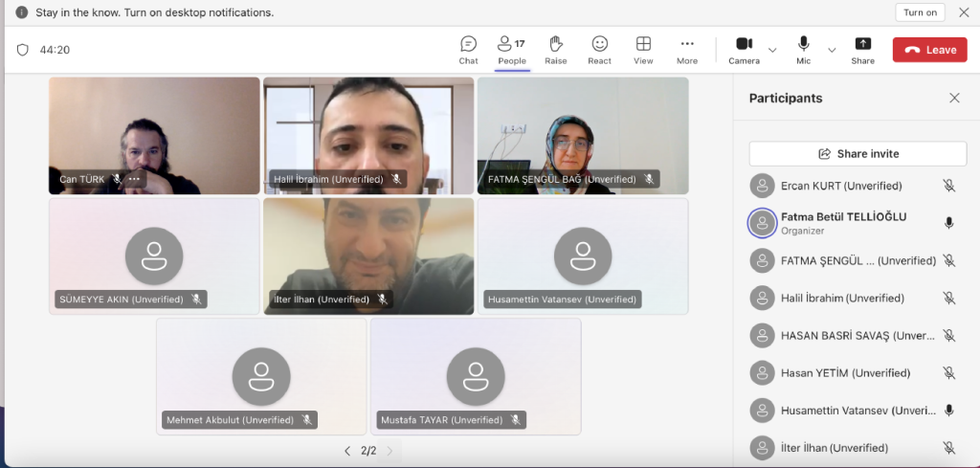Click the Share invite button
980x468 pixels.
857,153
